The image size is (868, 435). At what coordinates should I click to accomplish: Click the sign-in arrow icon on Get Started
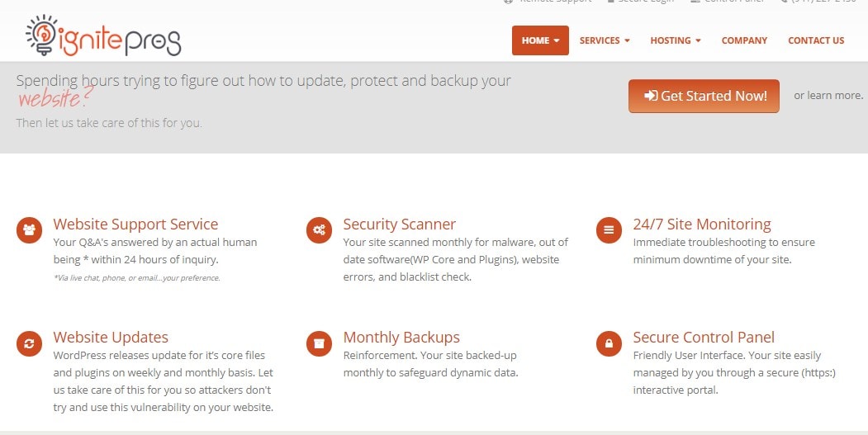[x=651, y=96]
